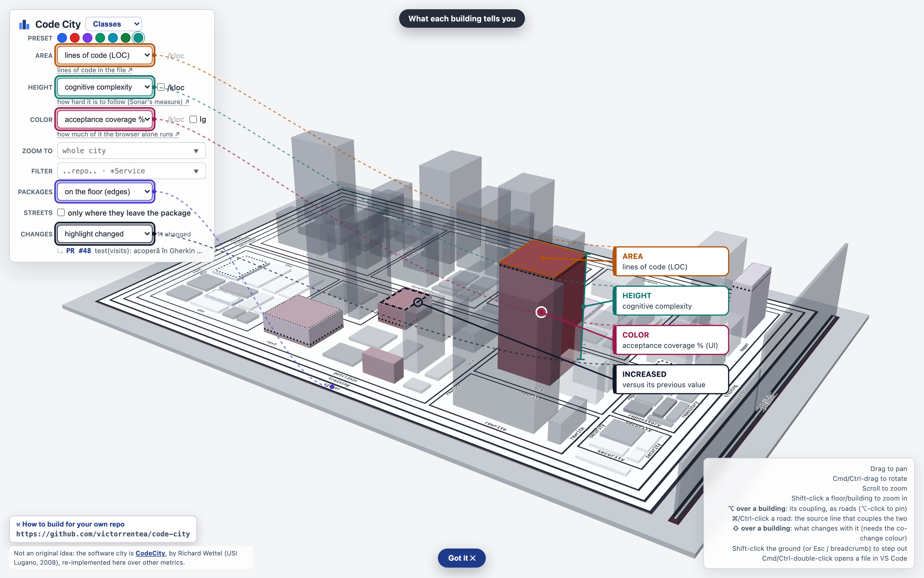Open the How to build for your own repo link

[x=70, y=524]
